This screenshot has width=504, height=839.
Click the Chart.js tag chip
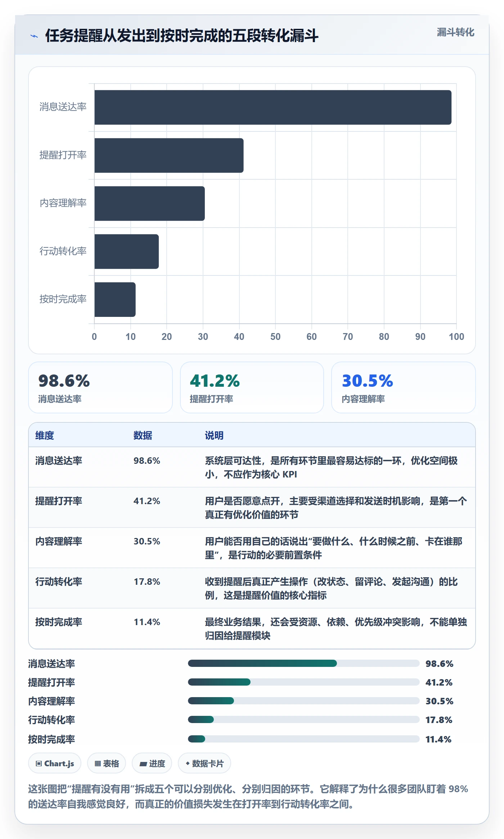pyautogui.click(x=55, y=763)
